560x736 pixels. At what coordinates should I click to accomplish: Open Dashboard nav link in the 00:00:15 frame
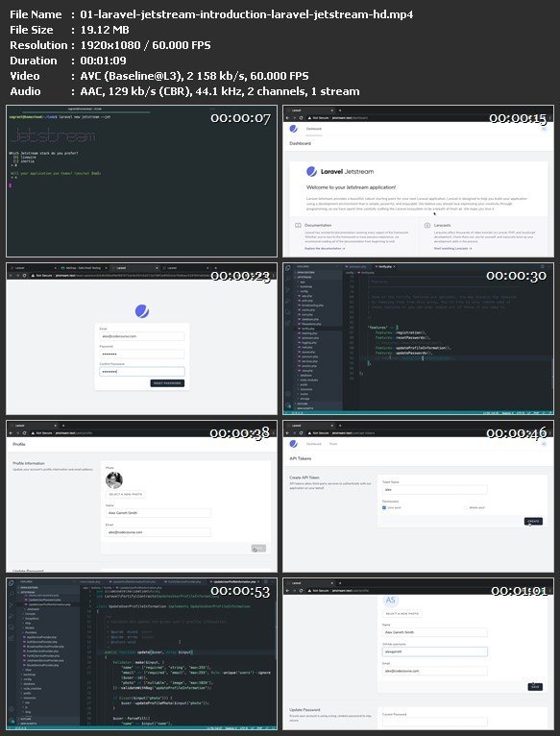tap(314, 129)
